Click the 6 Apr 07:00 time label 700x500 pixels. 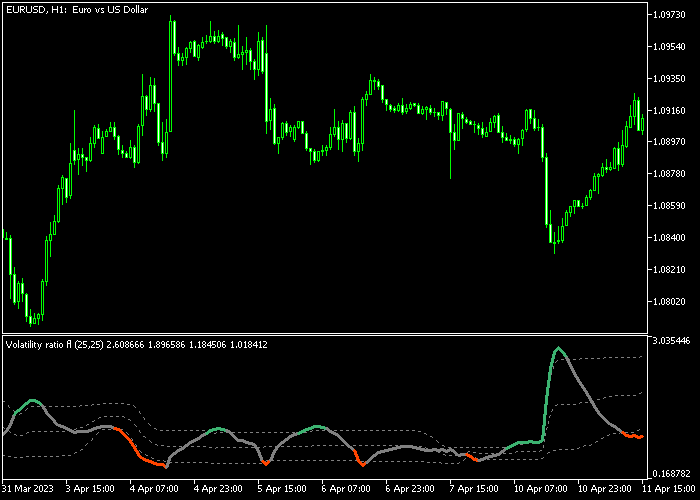347,488
